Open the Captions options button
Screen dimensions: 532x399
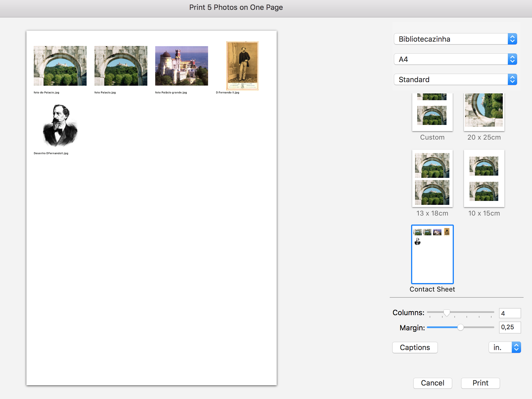[x=415, y=348]
